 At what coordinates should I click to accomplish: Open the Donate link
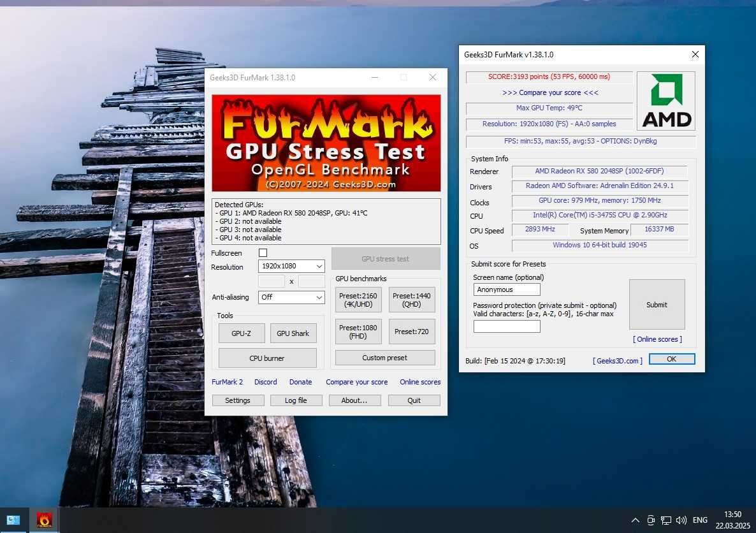pyautogui.click(x=300, y=382)
